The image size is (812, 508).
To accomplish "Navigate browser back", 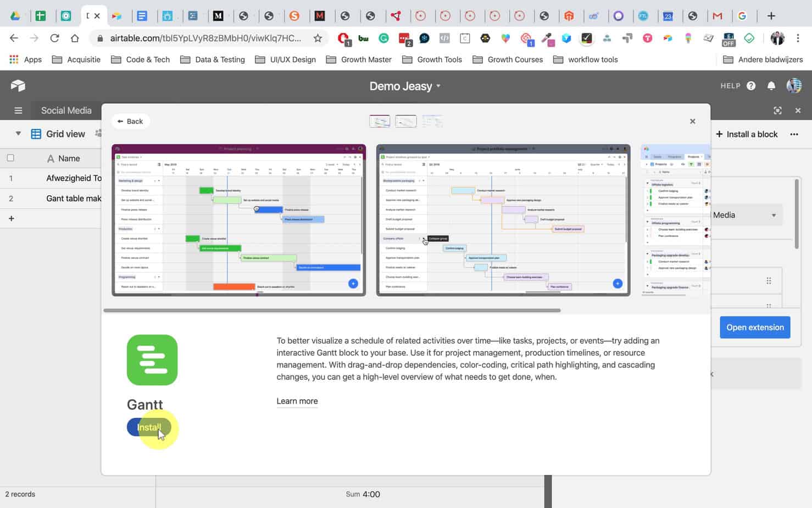I will (14, 38).
